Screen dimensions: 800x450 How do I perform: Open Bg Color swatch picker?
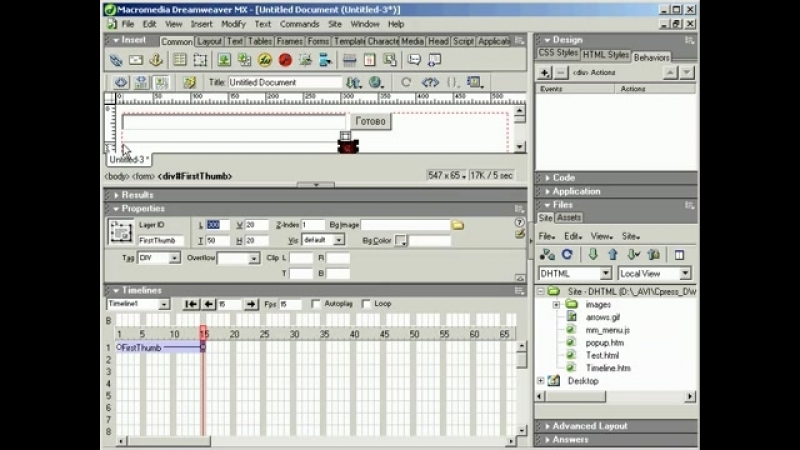pyautogui.click(x=401, y=240)
